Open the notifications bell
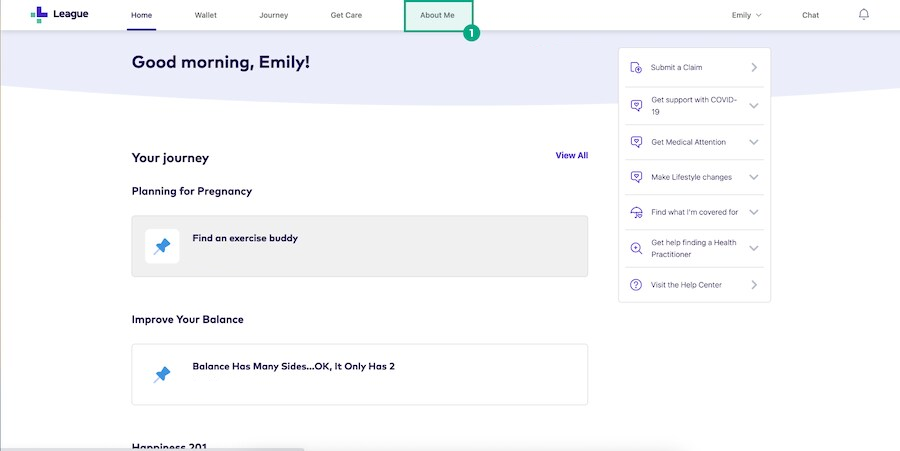900x451 pixels. (864, 15)
